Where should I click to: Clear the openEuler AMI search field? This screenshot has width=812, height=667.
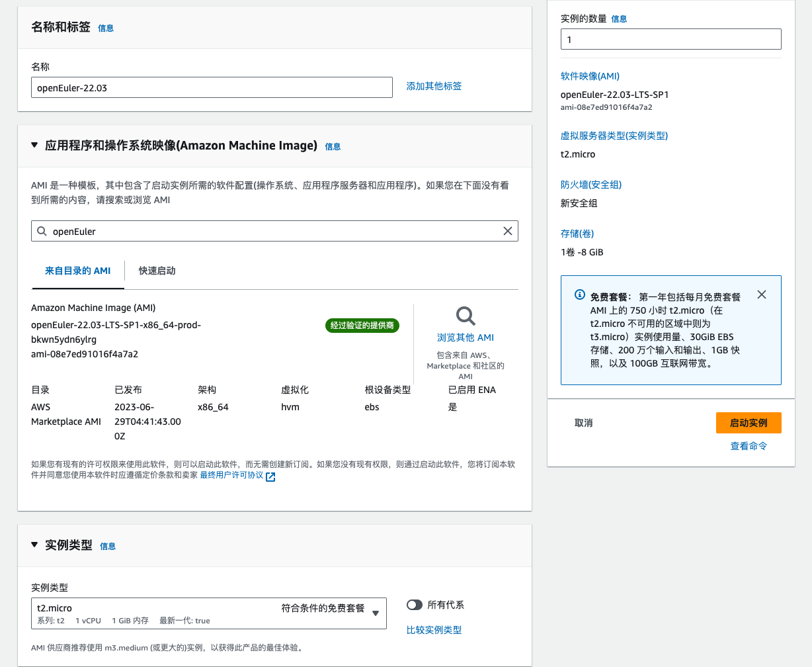[x=507, y=231]
